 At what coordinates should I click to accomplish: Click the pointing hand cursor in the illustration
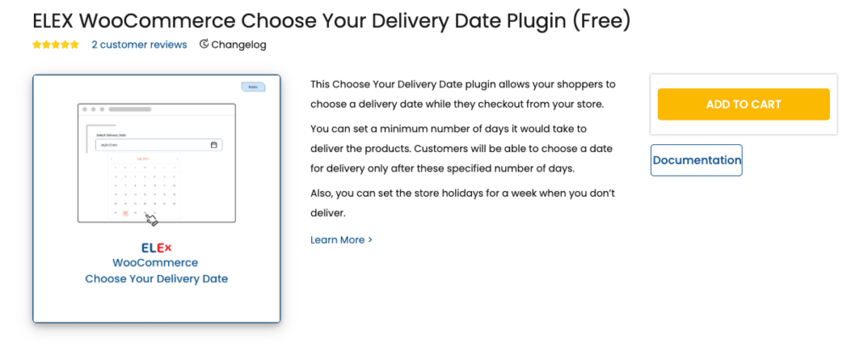(x=152, y=220)
